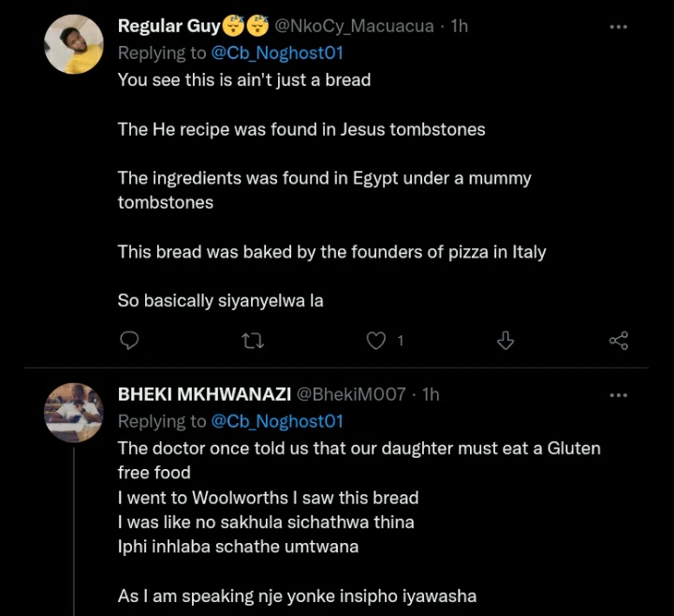Open more options on BHEKI MKHWANAZI's tweet
The width and height of the screenshot is (674, 616).
(619, 394)
